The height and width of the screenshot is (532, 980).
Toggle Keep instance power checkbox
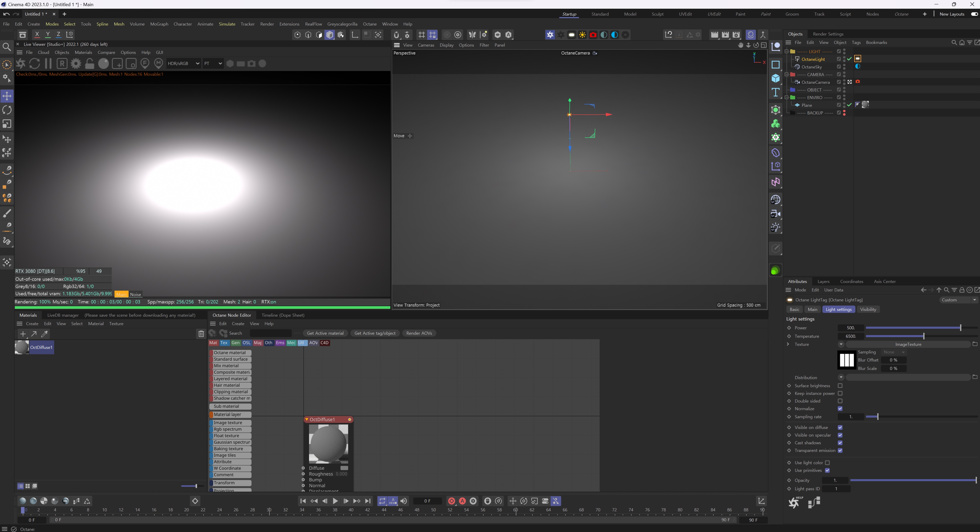click(x=840, y=393)
